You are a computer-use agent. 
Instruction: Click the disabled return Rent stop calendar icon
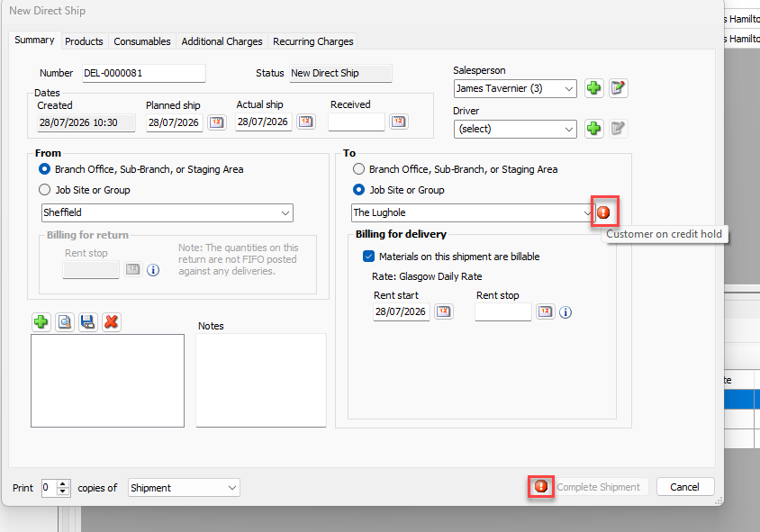pos(132,269)
